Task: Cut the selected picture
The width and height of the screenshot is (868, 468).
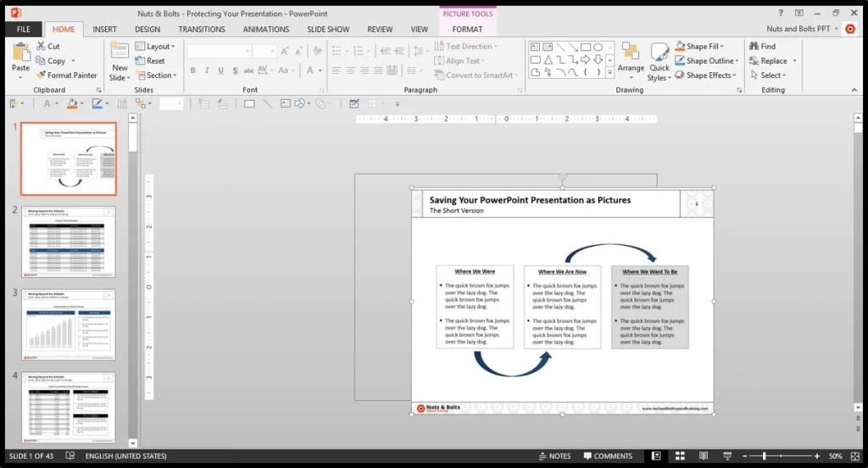Action: [x=48, y=47]
